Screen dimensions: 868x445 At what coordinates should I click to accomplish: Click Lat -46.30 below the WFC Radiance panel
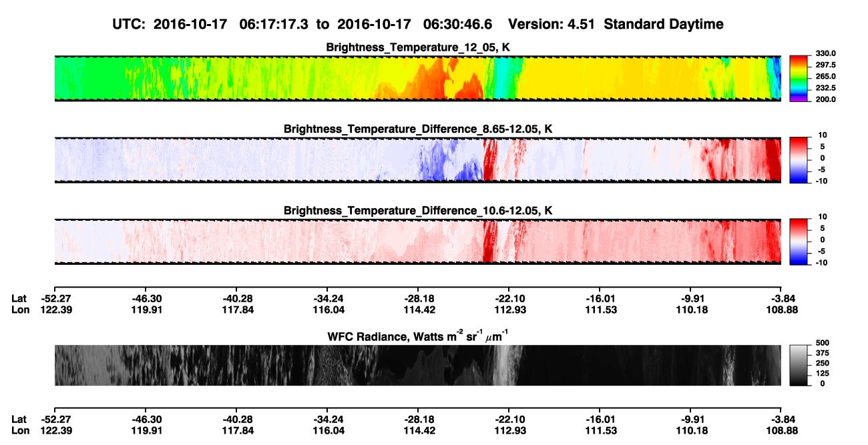tap(146, 420)
